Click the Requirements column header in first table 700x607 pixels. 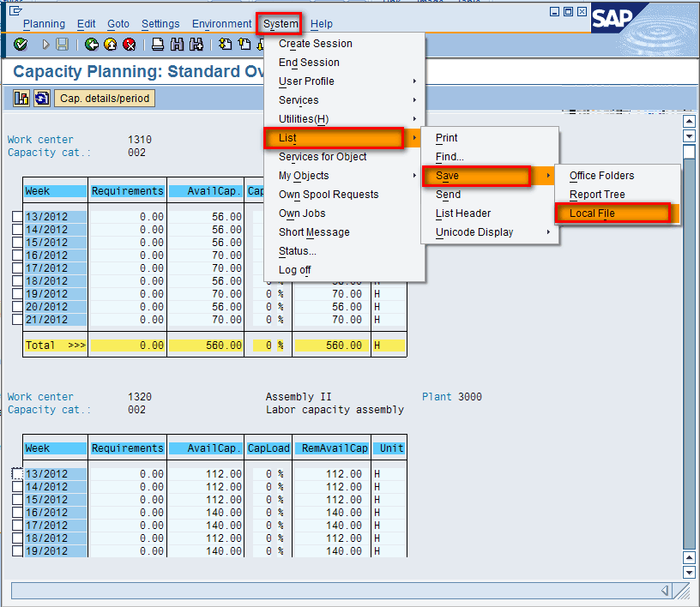(x=127, y=191)
